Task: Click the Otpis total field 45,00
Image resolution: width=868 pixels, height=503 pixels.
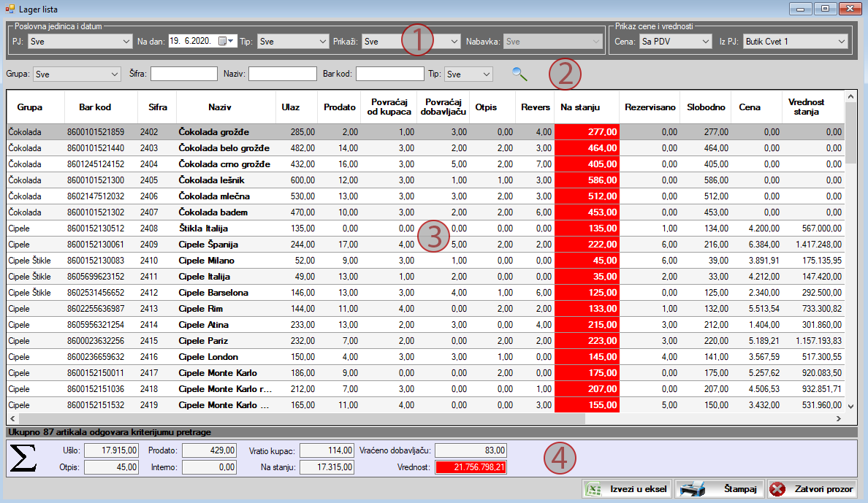Action: pyautogui.click(x=111, y=467)
